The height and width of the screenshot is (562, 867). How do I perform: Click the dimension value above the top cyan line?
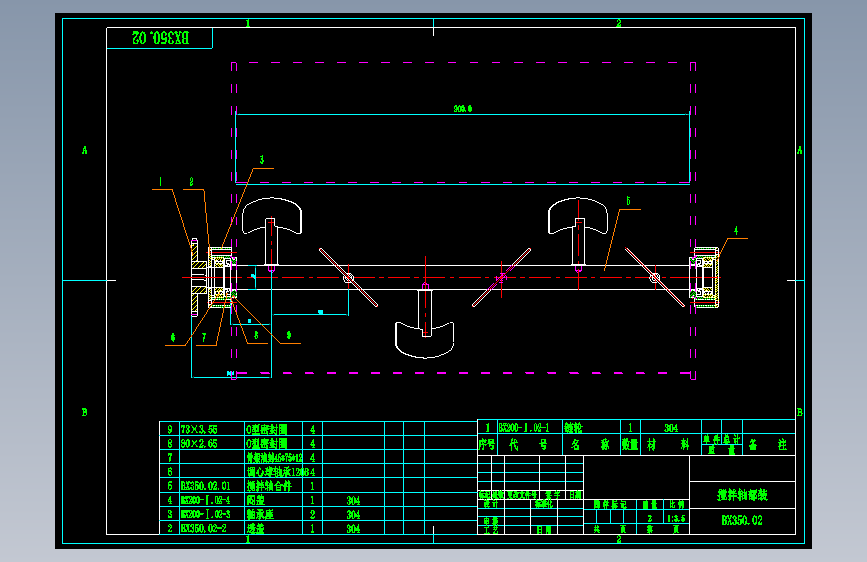click(x=463, y=109)
